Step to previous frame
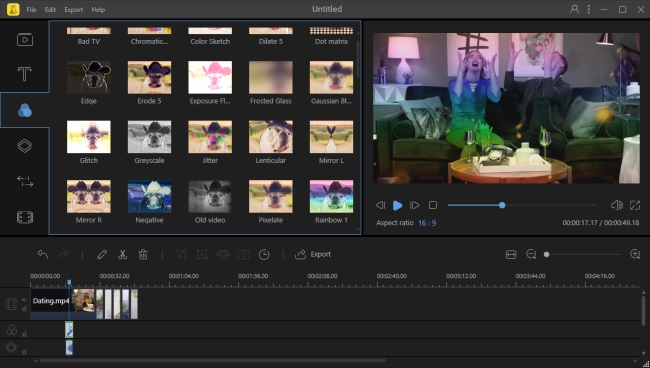Image resolution: width=650 pixels, height=368 pixels. pyautogui.click(x=380, y=205)
